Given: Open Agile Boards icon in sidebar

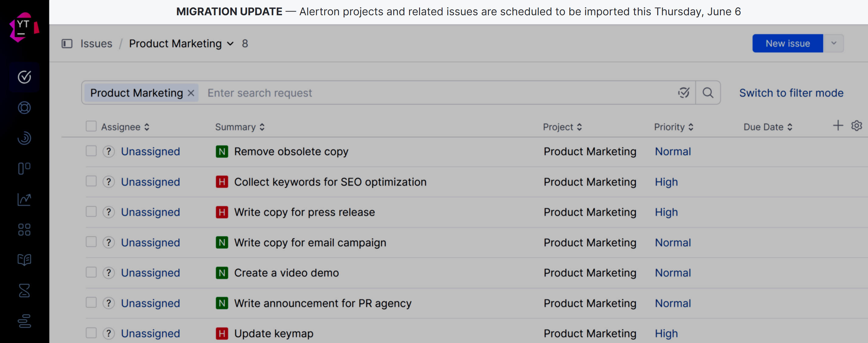Looking at the screenshot, I should [24, 168].
